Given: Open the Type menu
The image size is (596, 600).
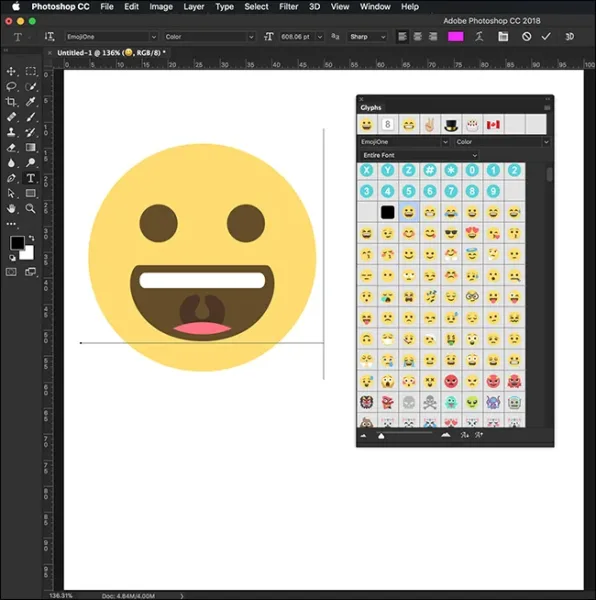Looking at the screenshot, I should [x=225, y=7].
